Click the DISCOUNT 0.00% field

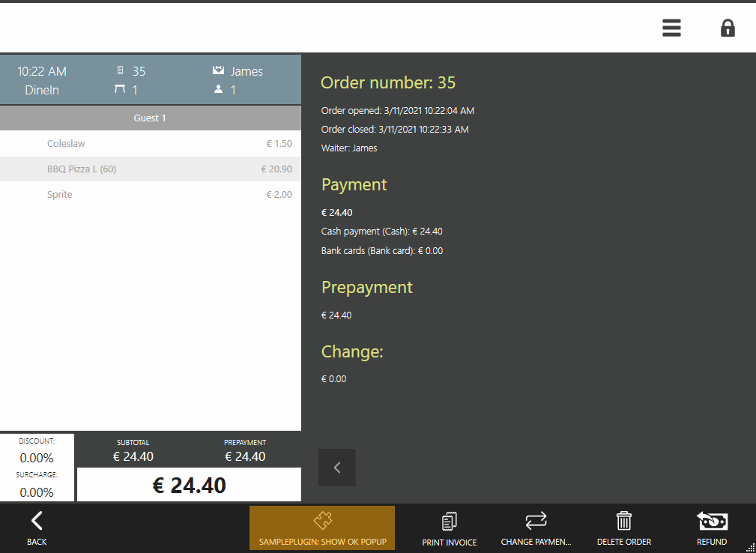(37, 449)
